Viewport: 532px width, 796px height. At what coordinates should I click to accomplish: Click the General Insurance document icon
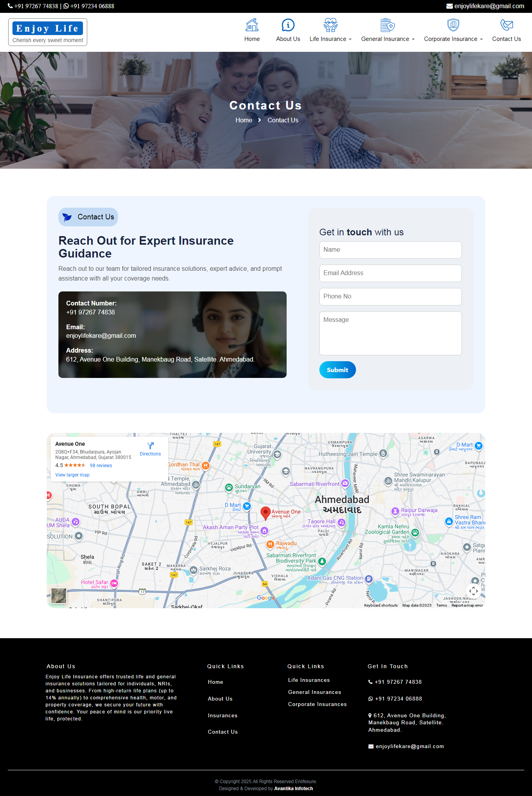coord(388,25)
